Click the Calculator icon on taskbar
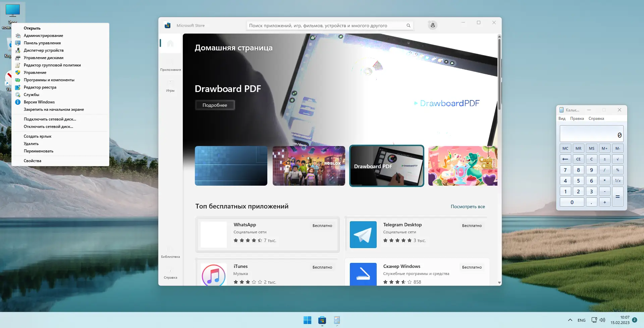This screenshot has width=644, height=328. (337, 320)
